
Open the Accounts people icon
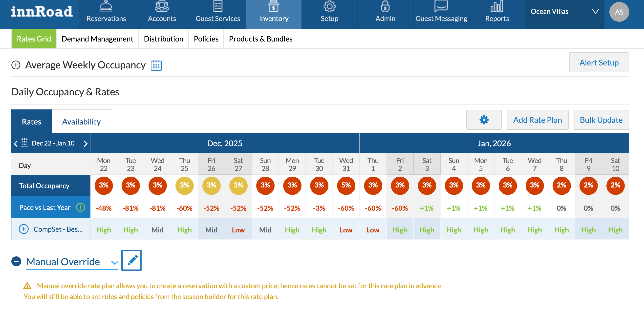pos(162,6)
